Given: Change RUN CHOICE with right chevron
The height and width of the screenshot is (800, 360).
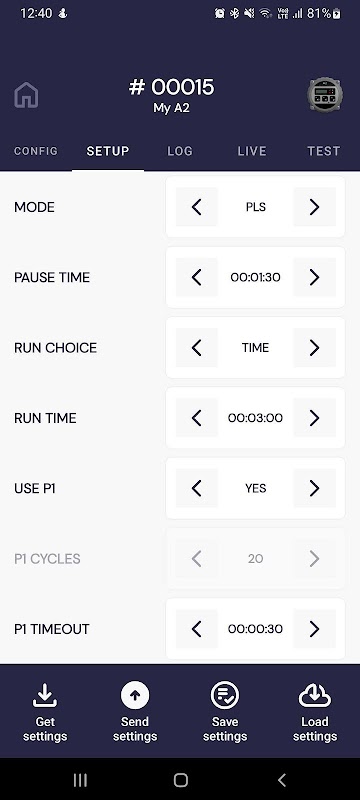Looking at the screenshot, I should 315,347.
